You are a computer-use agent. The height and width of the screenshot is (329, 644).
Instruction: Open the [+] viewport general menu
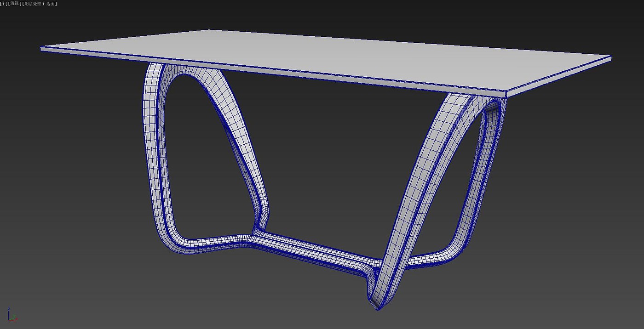click(x=4, y=4)
